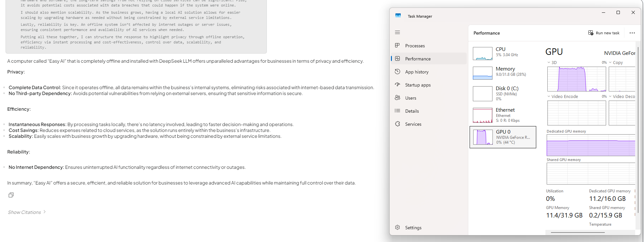Select the GPU 0 mini graph
The height and width of the screenshot is (242, 644).
coord(483,137)
